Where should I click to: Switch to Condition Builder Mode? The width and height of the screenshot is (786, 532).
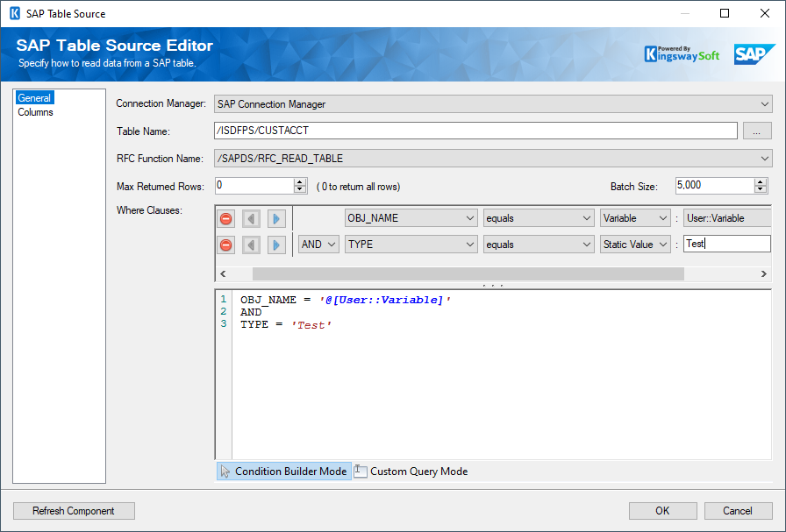(x=284, y=472)
